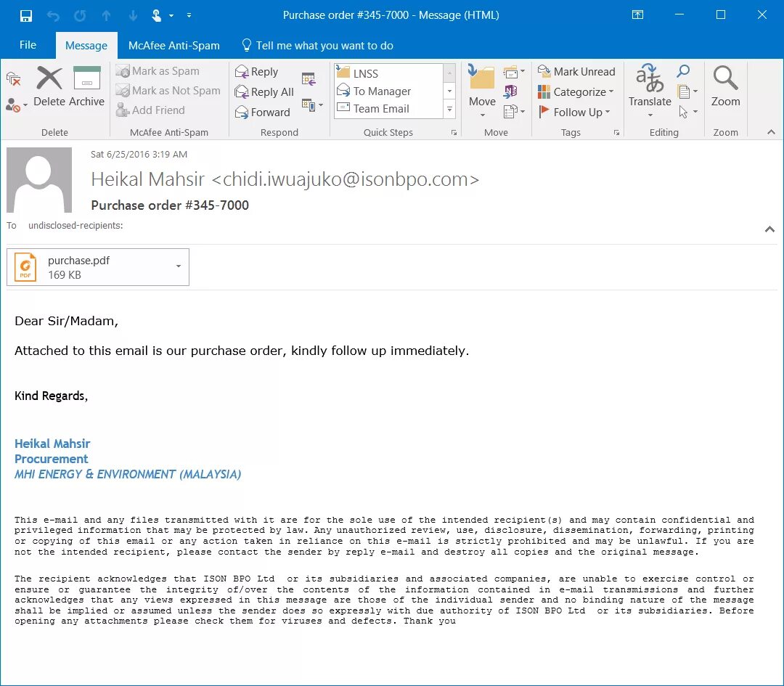Image resolution: width=784 pixels, height=686 pixels.
Task: Click undisclosed-recipients in To field
Action: pyautogui.click(x=75, y=226)
